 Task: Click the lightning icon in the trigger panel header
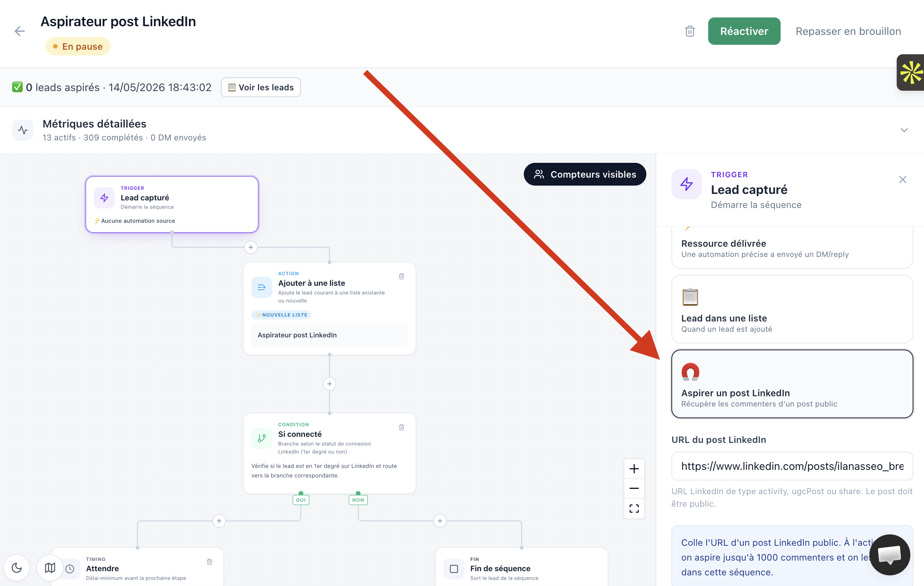click(x=686, y=184)
